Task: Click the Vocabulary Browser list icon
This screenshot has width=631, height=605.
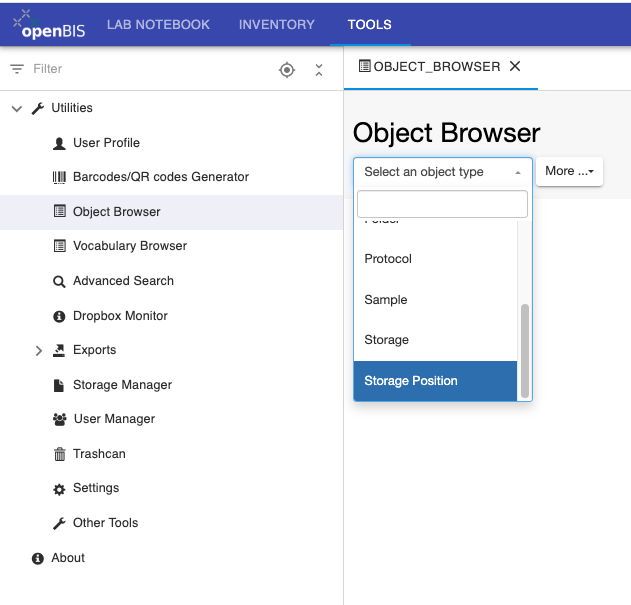Action: 60,246
